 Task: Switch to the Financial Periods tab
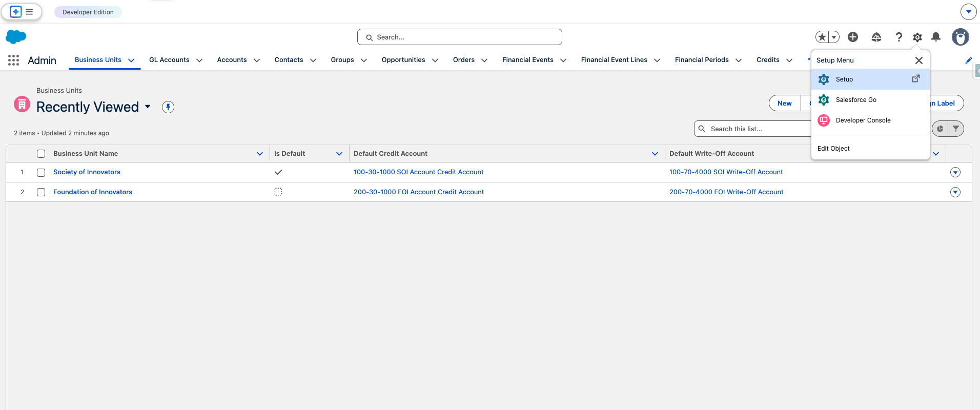point(702,60)
